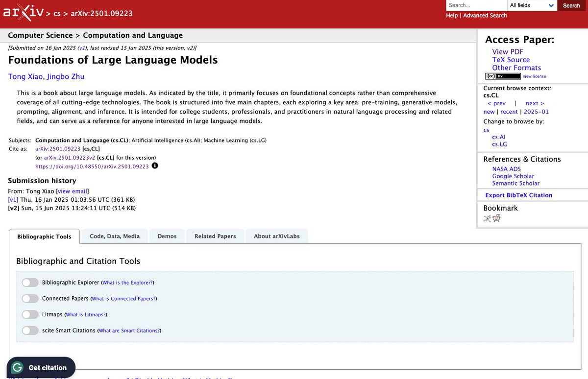This screenshot has height=379, width=588.
Task: Open NASA ADS link
Action: point(507,169)
